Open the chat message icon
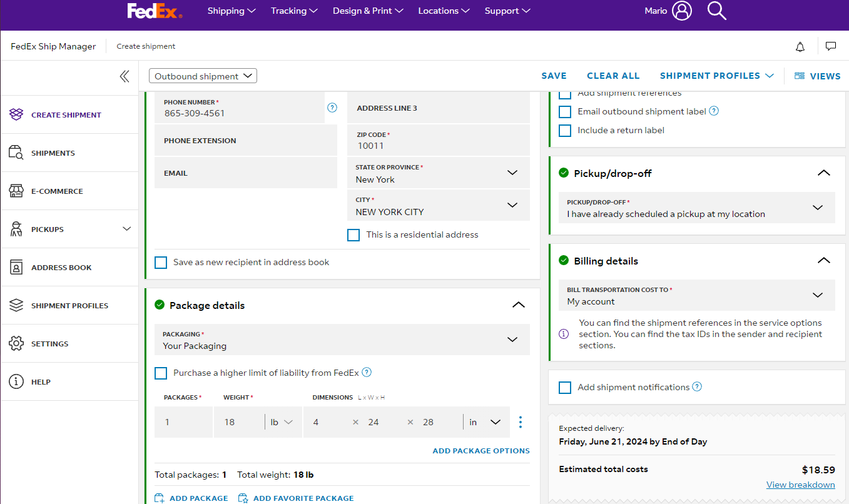This screenshot has height=504, width=849. point(831,46)
